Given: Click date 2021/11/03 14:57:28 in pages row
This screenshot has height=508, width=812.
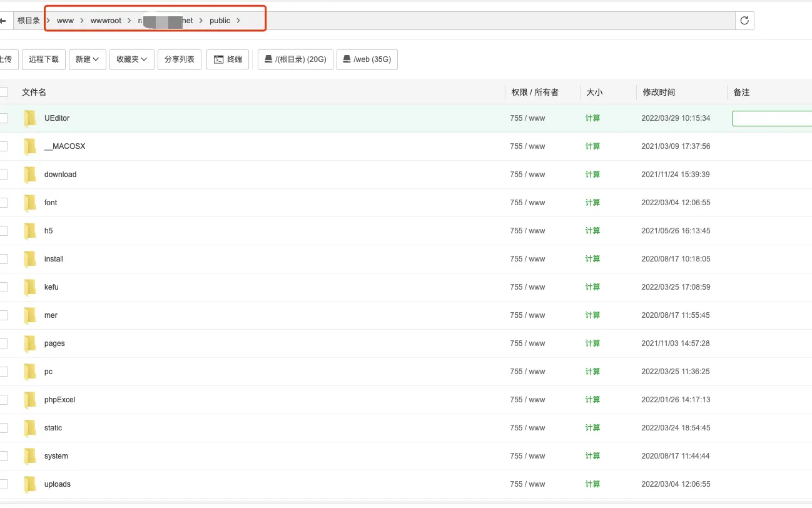Looking at the screenshot, I should [x=676, y=343].
